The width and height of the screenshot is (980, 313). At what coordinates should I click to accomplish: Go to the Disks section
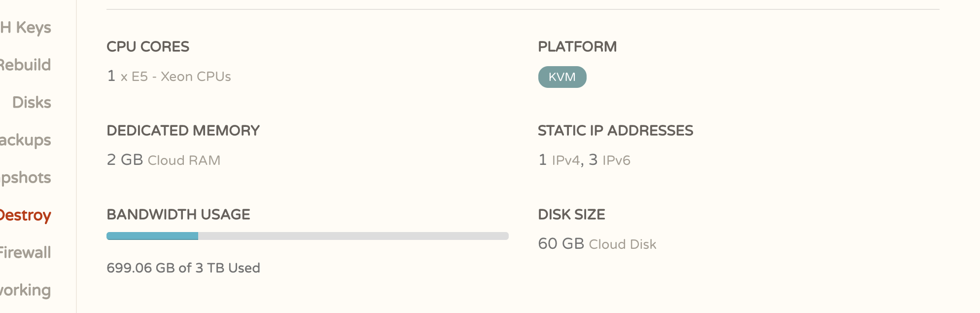pos(32,103)
